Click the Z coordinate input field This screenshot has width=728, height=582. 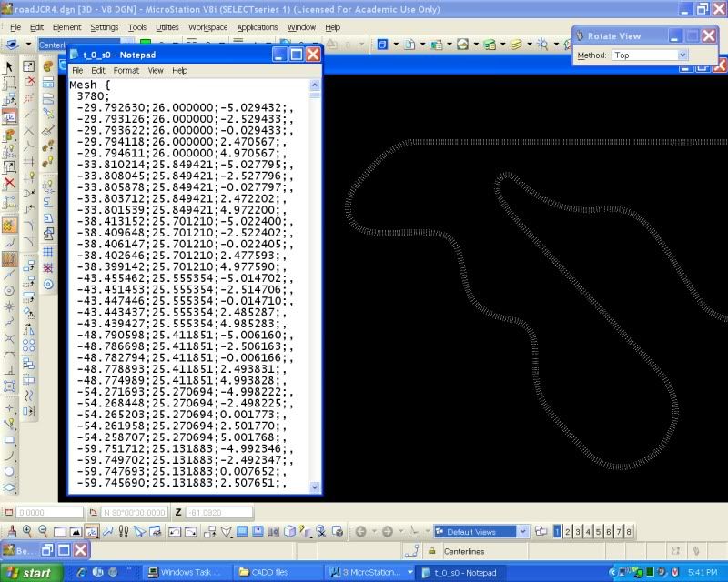tap(218, 513)
